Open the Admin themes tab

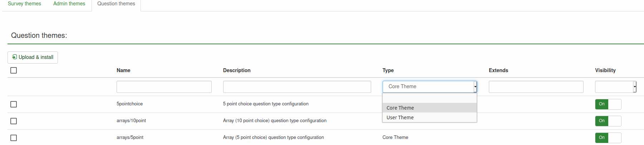(x=69, y=4)
